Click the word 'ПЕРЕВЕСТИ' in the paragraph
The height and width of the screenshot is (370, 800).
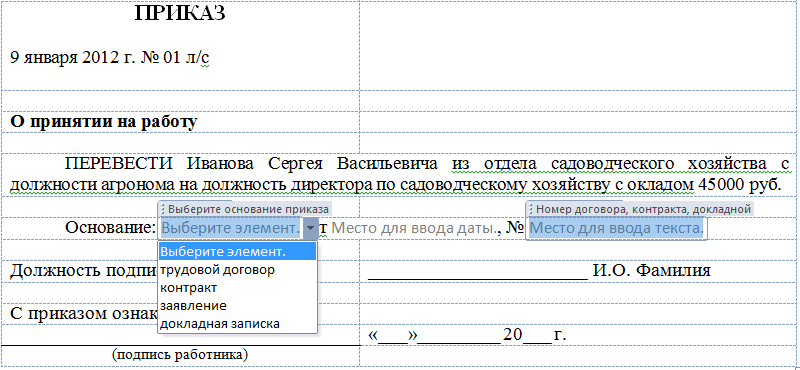coord(119,164)
